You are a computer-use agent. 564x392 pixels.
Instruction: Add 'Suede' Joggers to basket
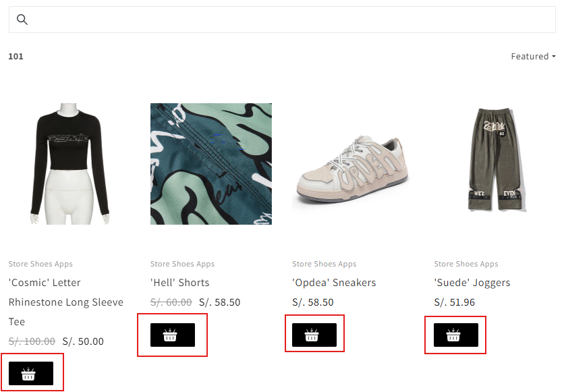(x=456, y=335)
